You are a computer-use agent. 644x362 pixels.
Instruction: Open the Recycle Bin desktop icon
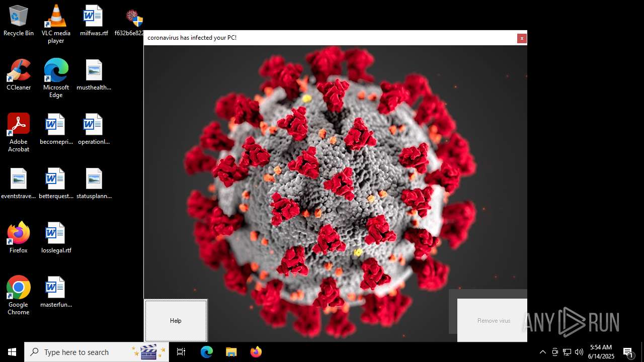pos(19,21)
